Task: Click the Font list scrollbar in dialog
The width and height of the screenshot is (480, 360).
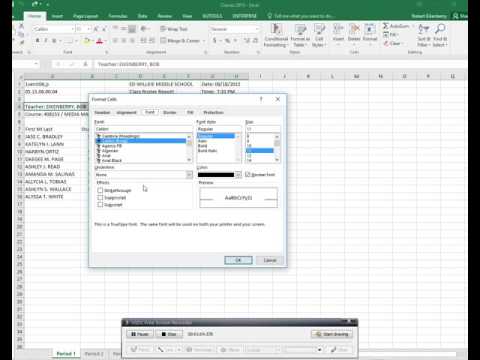Action: 189,148
